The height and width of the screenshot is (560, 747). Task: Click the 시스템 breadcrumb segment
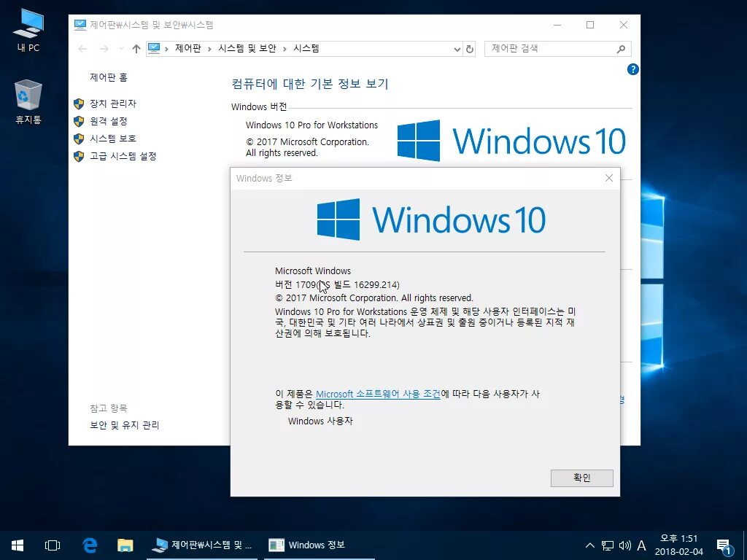306,49
